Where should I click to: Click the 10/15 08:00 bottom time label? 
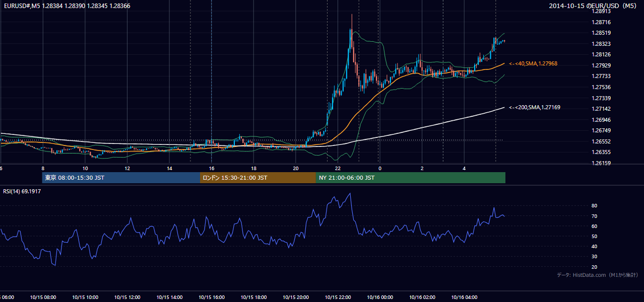point(43,297)
